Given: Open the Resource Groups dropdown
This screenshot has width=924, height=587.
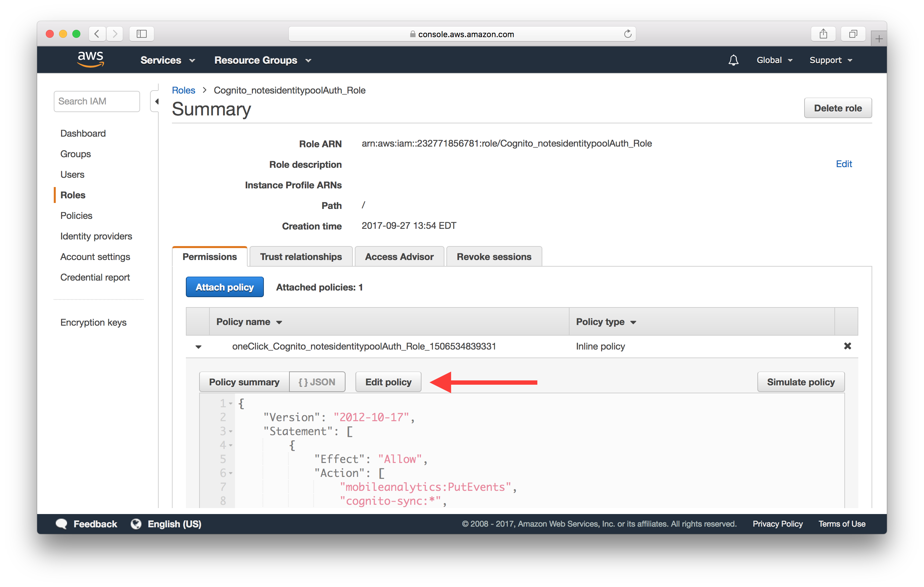Looking at the screenshot, I should (263, 60).
